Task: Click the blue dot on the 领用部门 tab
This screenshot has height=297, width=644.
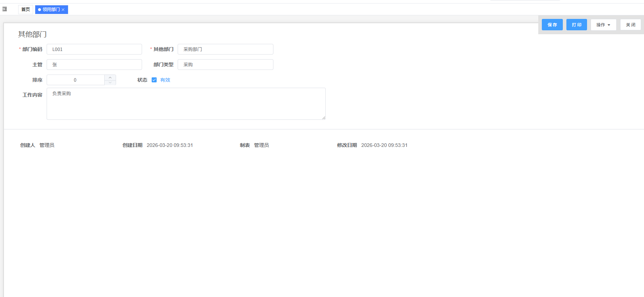Action: (x=40, y=10)
